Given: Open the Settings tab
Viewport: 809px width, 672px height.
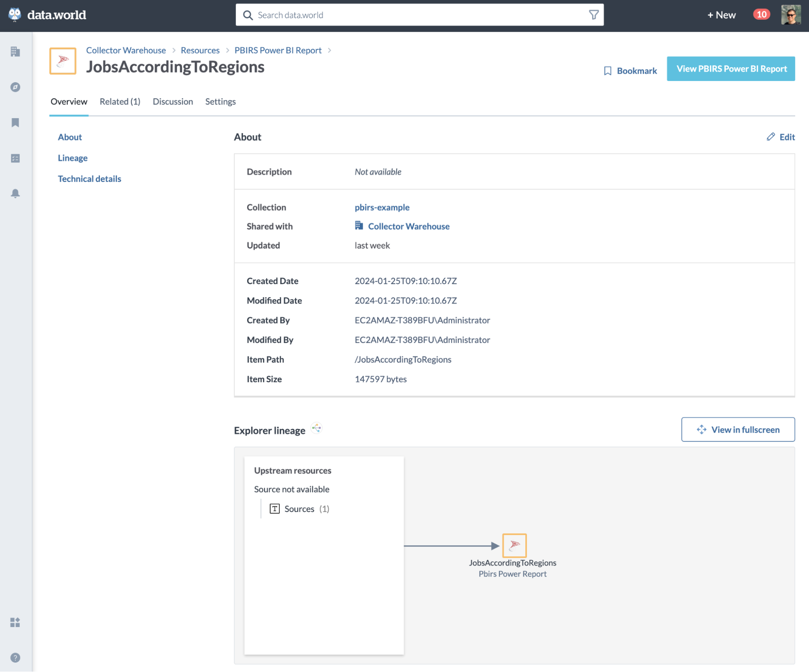Looking at the screenshot, I should [221, 101].
